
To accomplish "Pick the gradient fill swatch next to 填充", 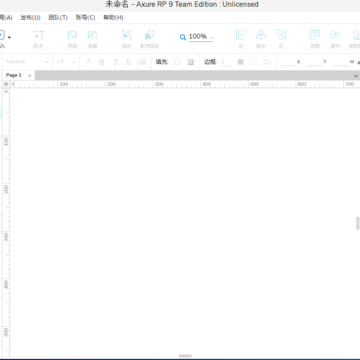I will [191, 62].
